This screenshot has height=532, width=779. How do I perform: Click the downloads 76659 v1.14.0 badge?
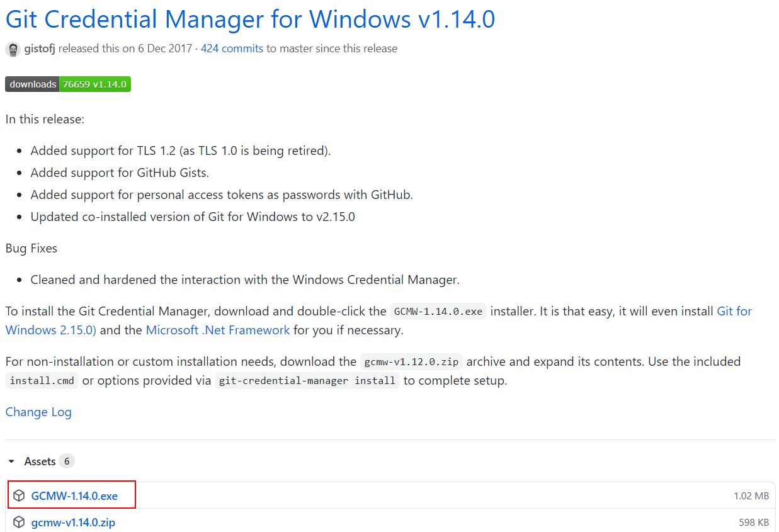click(68, 84)
